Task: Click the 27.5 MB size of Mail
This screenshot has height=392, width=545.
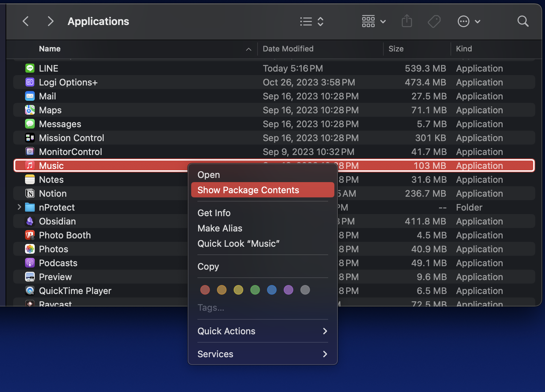Action: (x=429, y=96)
